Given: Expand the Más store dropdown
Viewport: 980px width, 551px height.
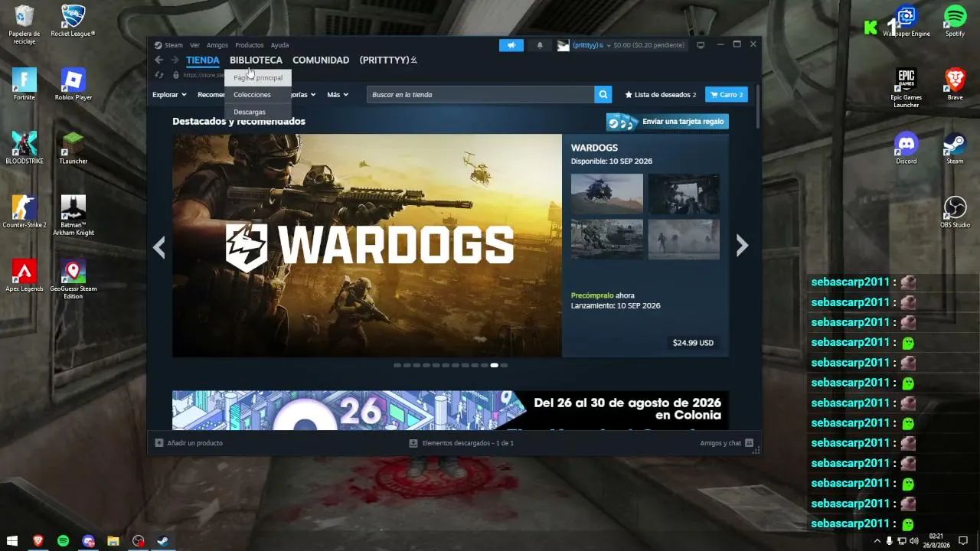Looking at the screenshot, I should 338,95.
